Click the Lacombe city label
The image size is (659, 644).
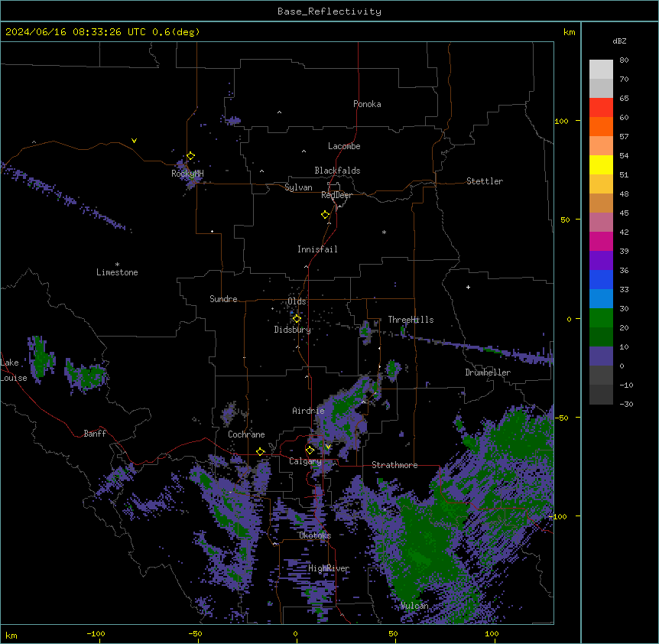click(x=344, y=146)
